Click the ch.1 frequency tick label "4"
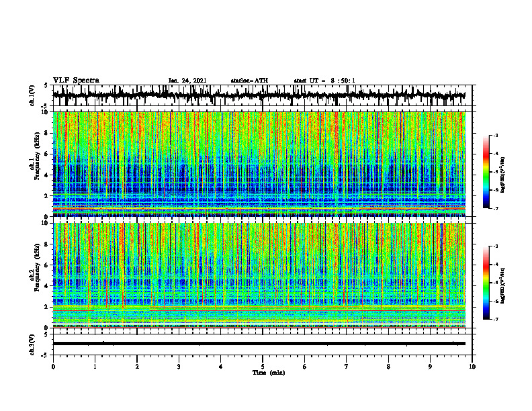The width and height of the screenshot is (532, 411). pos(47,175)
